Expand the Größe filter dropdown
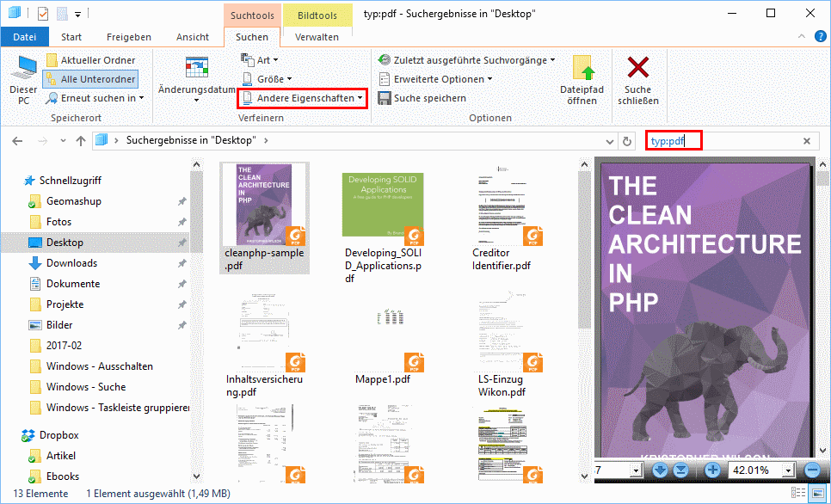The width and height of the screenshot is (831, 504). (x=267, y=79)
